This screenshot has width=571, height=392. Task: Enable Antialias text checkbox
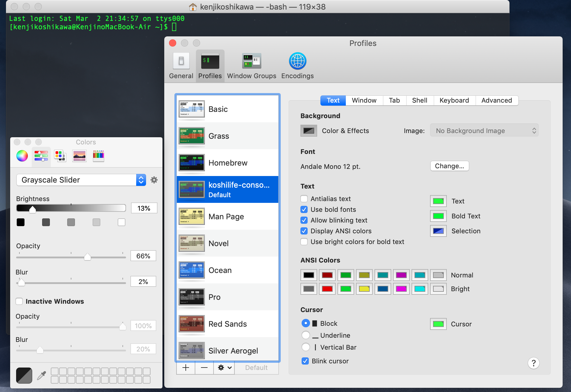304,199
